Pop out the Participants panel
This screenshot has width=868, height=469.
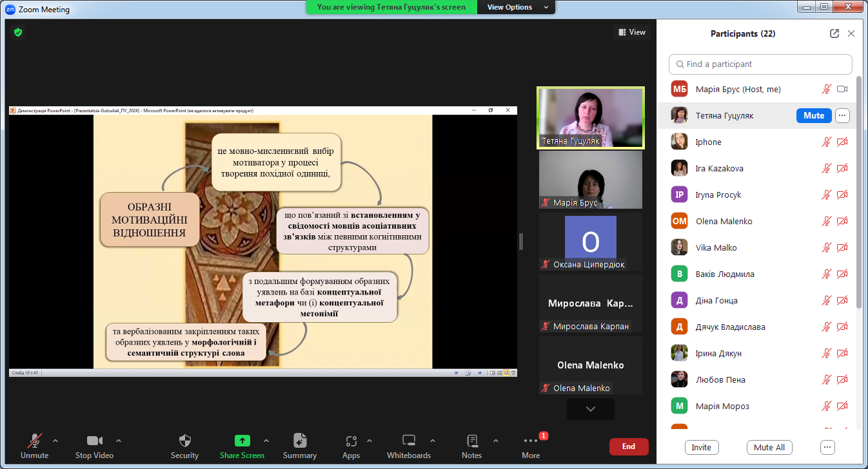coord(834,33)
